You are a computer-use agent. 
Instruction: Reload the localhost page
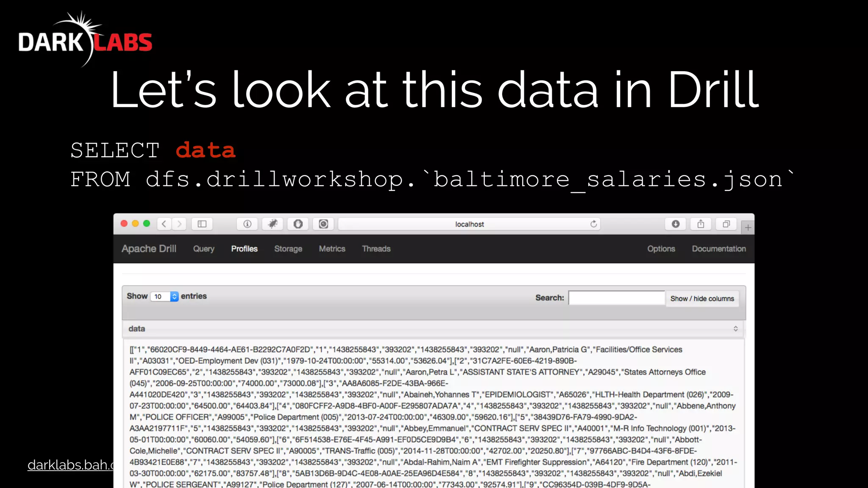[593, 224]
